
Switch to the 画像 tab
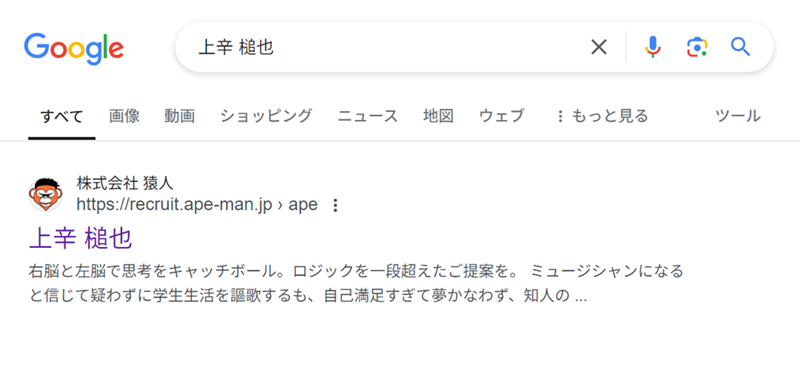click(x=124, y=116)
